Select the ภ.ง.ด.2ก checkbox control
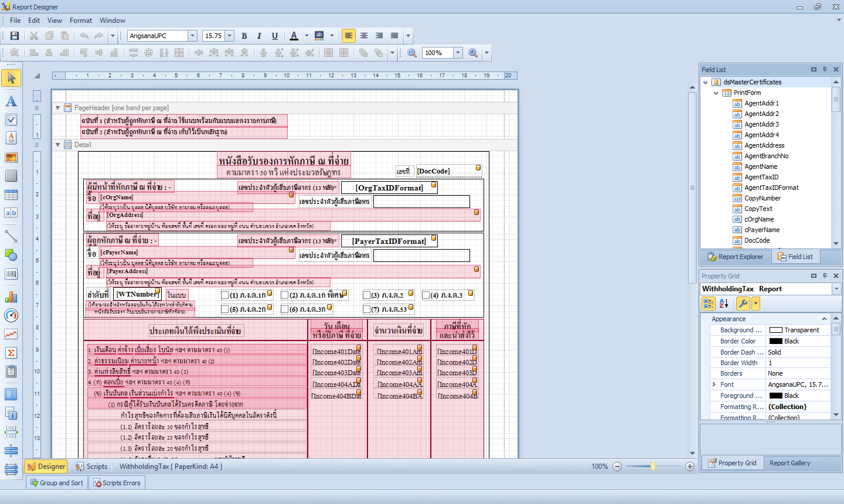 point(246,309)
